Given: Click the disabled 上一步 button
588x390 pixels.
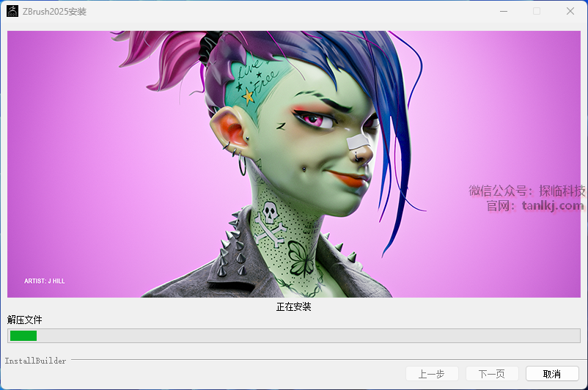Looking at the screenshot, I should coord(432,374).
